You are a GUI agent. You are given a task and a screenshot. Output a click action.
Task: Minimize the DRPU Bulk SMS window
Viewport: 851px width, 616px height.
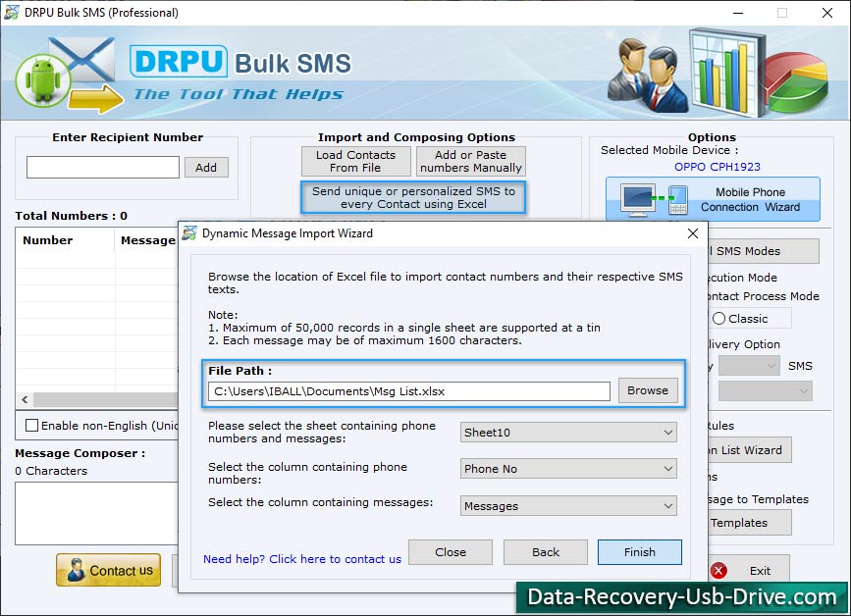coord(737,13)
